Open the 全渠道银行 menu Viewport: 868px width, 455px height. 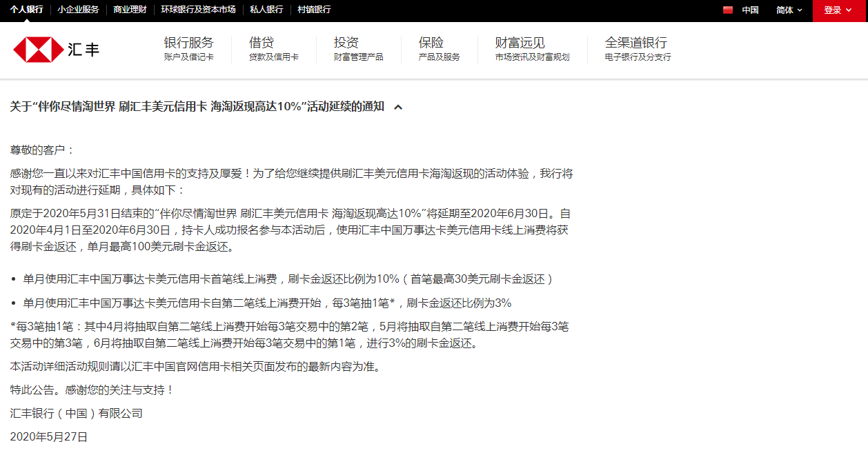[x=638, y=48]
